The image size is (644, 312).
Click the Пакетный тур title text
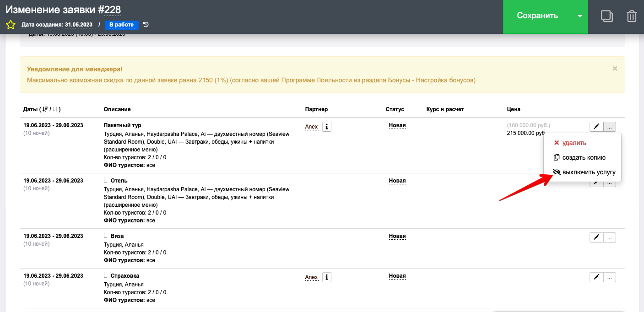(123, 125)
